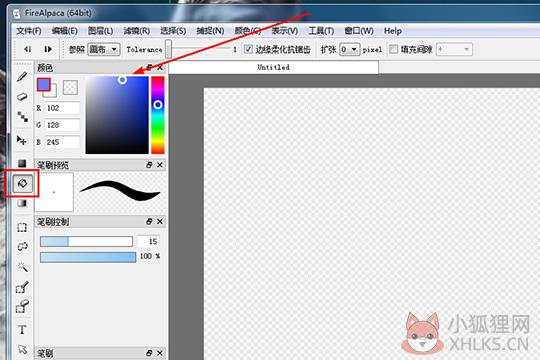
Task: Select the Bucket fill tool
Action: 23,183
